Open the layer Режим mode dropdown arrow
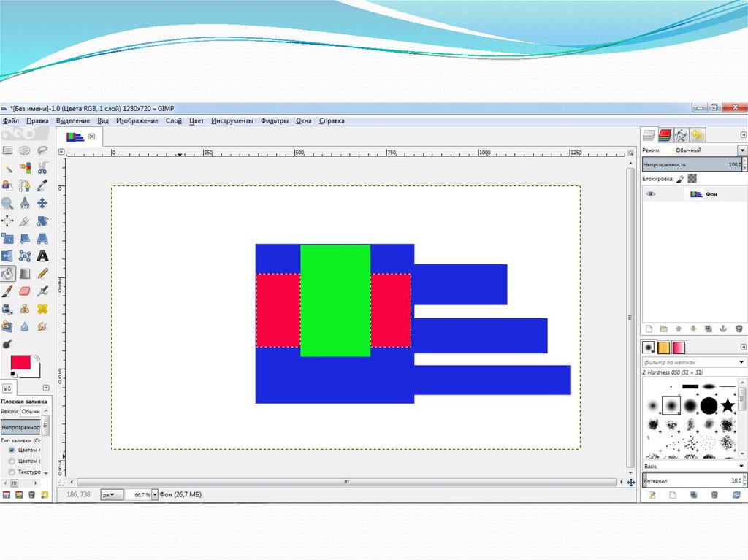The height and width of the screenshot is (560, 748). (742, 150)
